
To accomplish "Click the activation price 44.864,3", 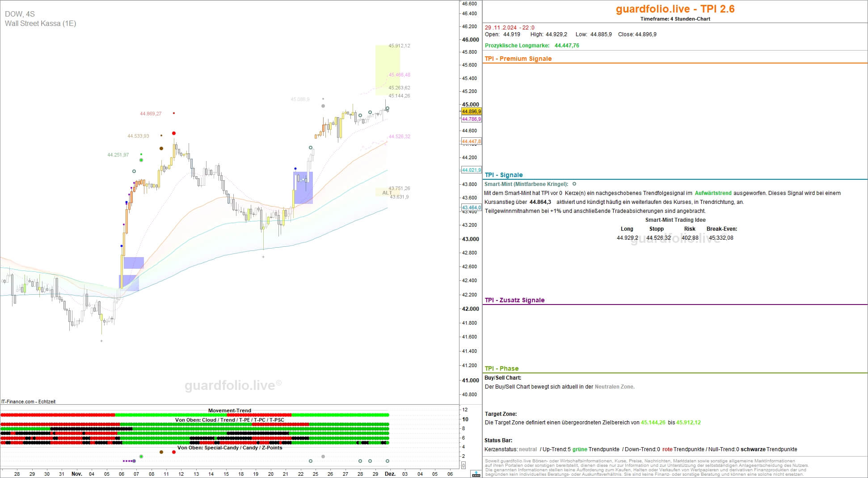I will [x=540, y=202].
